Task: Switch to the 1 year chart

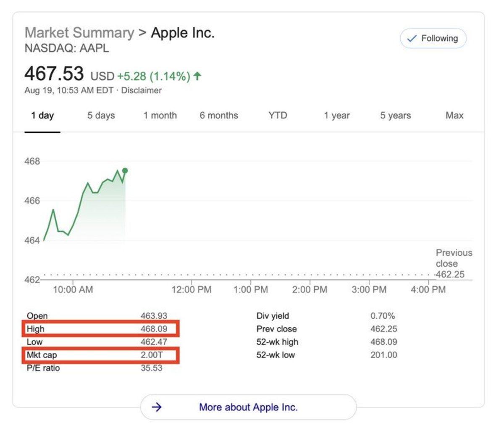Action: click(336, 115)
